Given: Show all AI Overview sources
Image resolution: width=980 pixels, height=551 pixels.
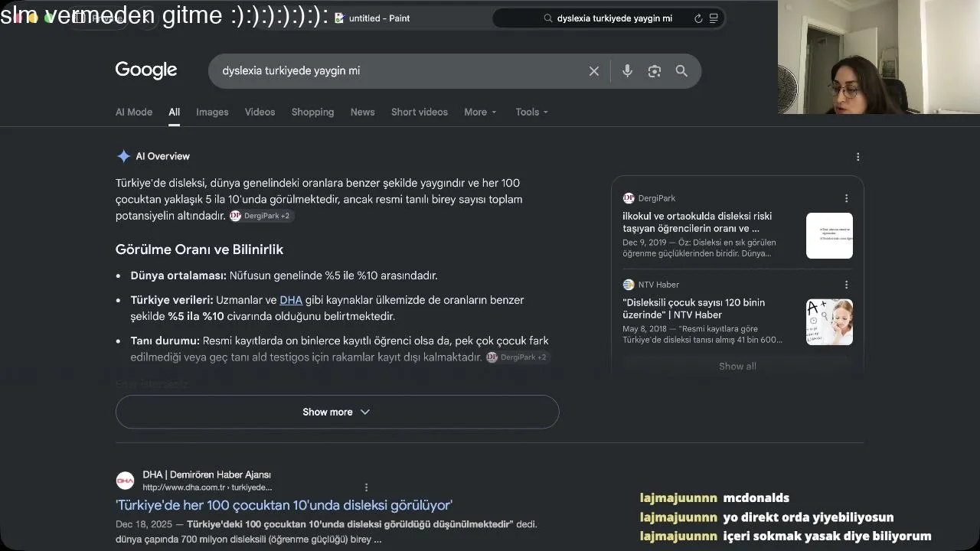Looking at the screenshot, I should [737, 367].
